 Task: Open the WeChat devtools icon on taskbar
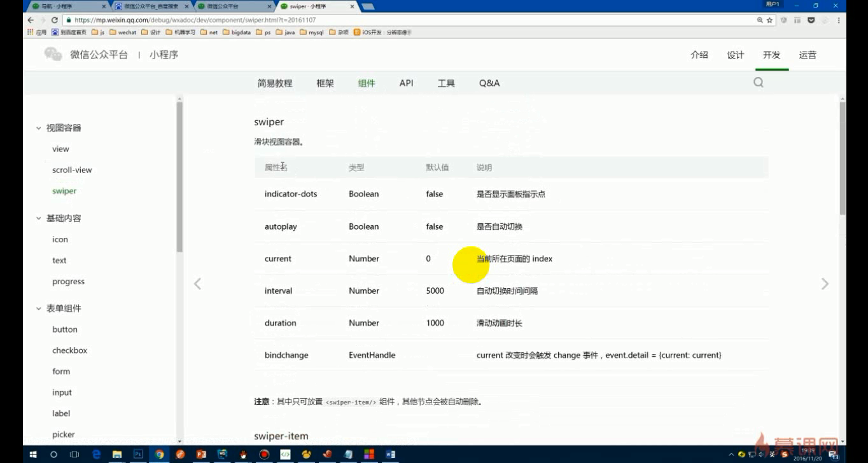click(286, 455)
